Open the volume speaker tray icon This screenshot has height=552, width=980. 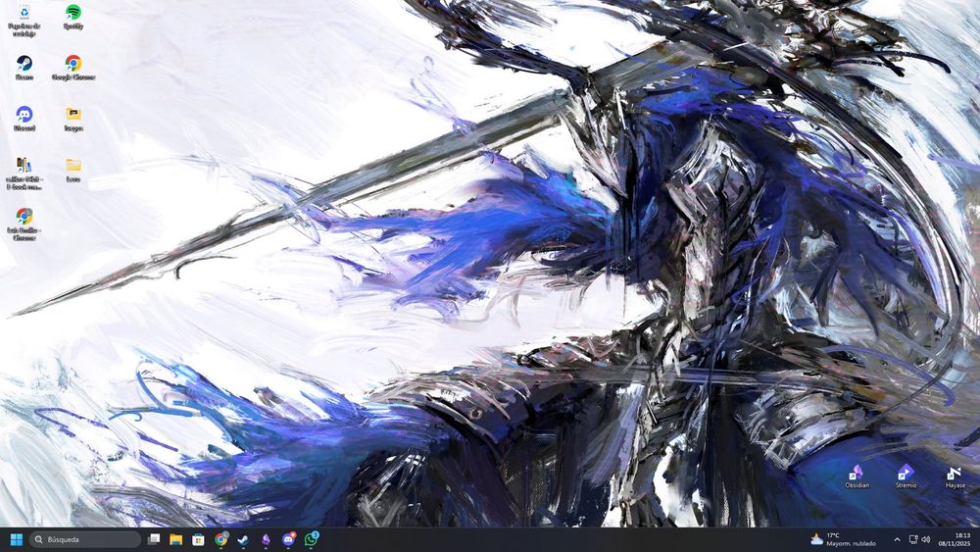pyautogui.click(x=926, y=539)
